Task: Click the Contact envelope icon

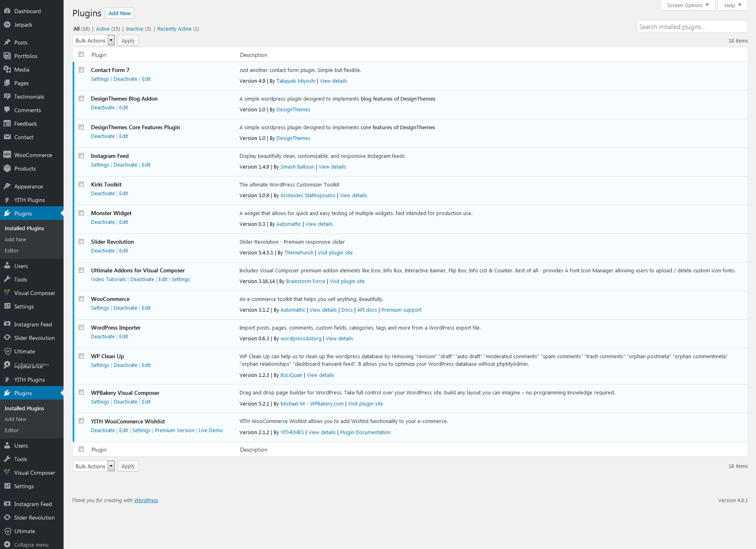Action: click(7, 137)
